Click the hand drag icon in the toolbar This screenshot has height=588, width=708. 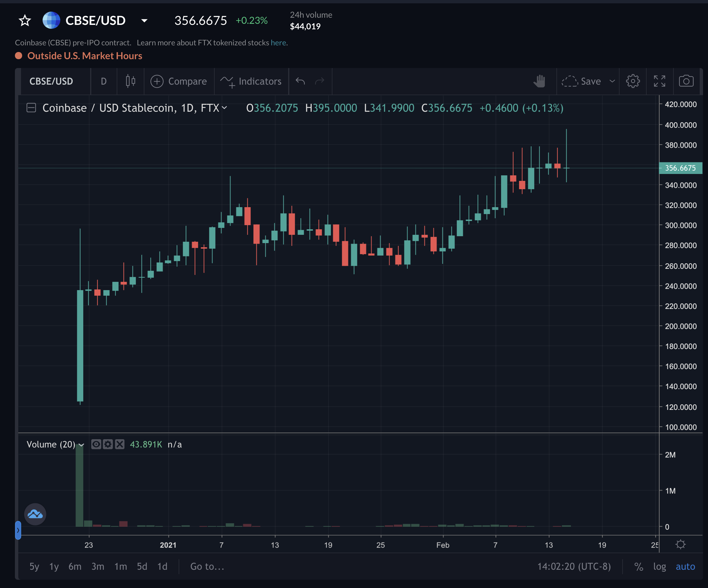pyautogui.click(x=539, y=81)
